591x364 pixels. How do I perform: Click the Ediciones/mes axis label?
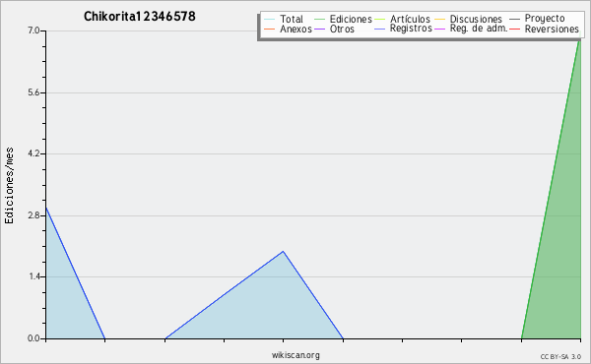[9, 186]
